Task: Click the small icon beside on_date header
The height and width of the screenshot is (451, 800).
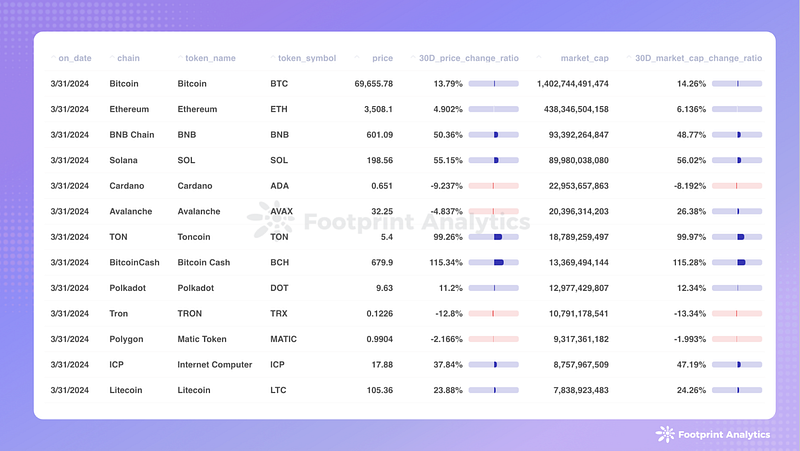Action: coord(53,58)
